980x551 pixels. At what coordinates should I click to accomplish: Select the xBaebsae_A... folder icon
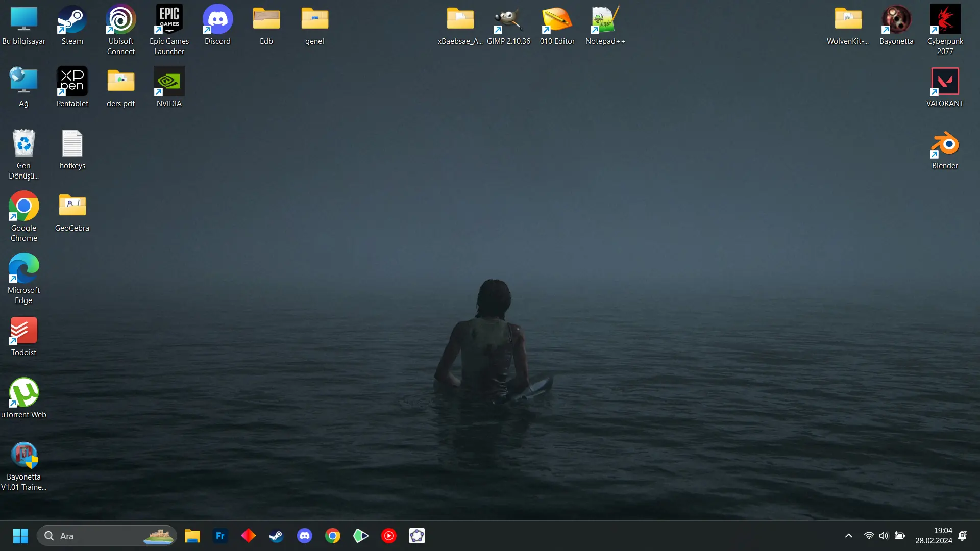click(460, 26)
